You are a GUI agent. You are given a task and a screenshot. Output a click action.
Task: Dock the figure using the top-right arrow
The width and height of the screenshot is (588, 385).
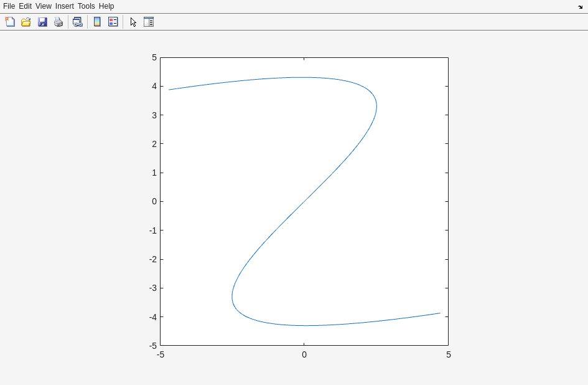click(x=580, y=6)
